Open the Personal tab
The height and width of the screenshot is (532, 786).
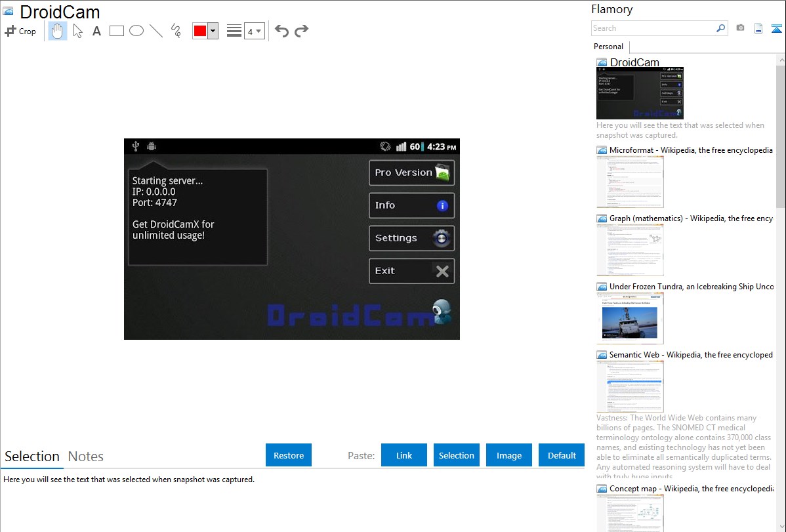coord(608,47)
